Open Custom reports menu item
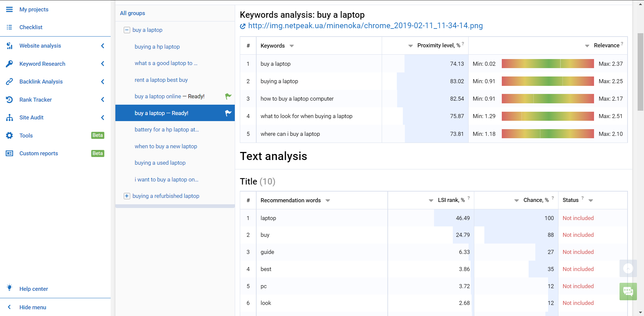Screen dimensions: 644x316 click(39, 153)
